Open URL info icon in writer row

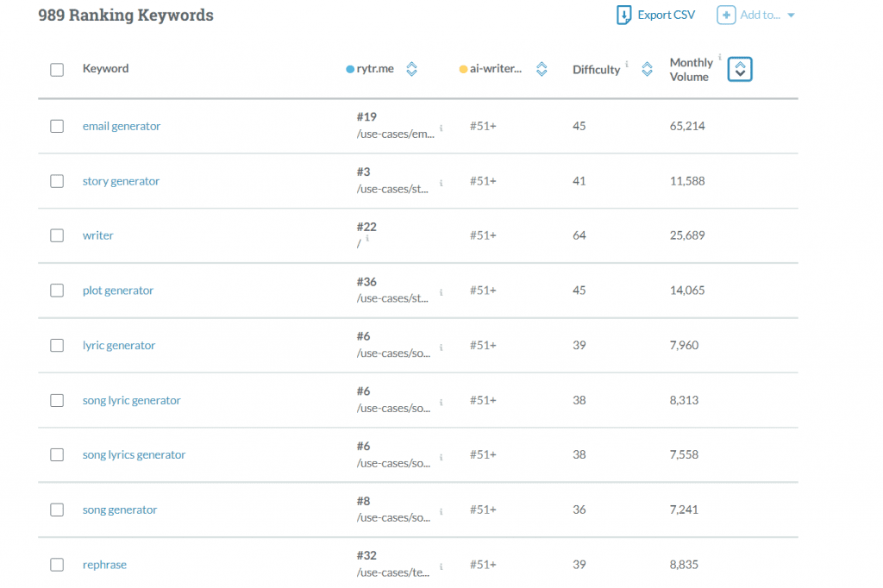click(x=367, y=238)
